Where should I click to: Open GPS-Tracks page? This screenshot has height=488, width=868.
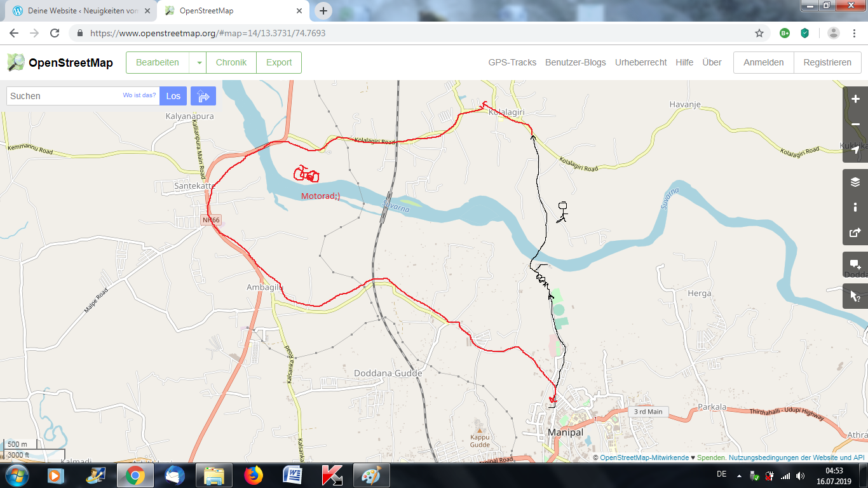(x=512, y=63)
